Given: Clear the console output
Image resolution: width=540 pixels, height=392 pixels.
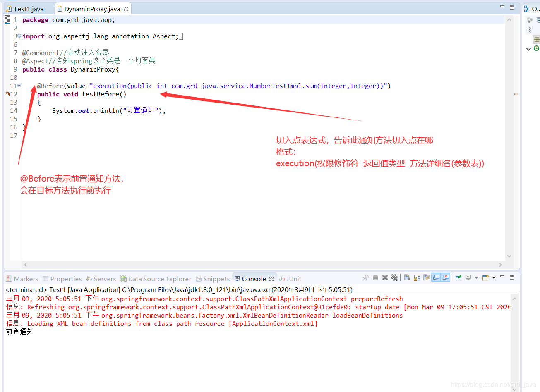Looking at the screenshot, I should 407,277.
